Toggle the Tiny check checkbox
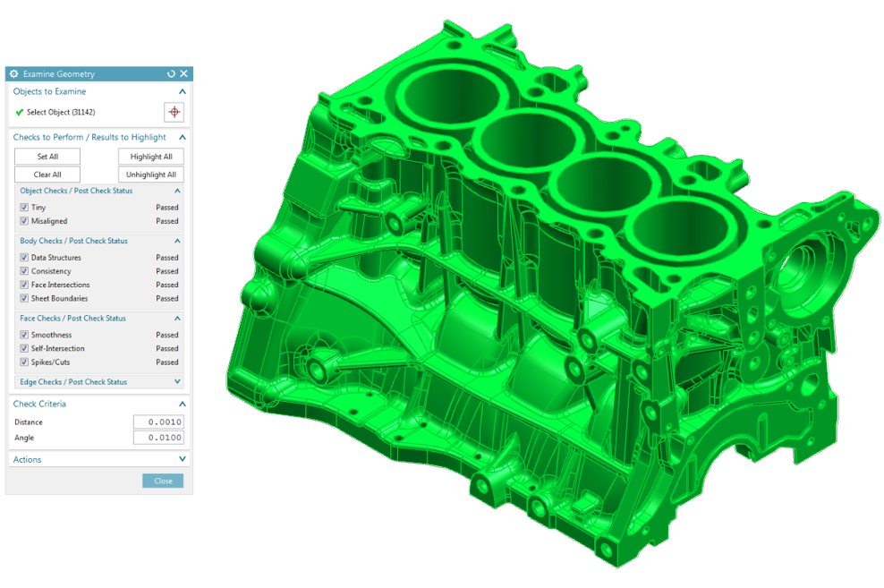The width and height of the screenshot is (884, 588). pos(24,208)
